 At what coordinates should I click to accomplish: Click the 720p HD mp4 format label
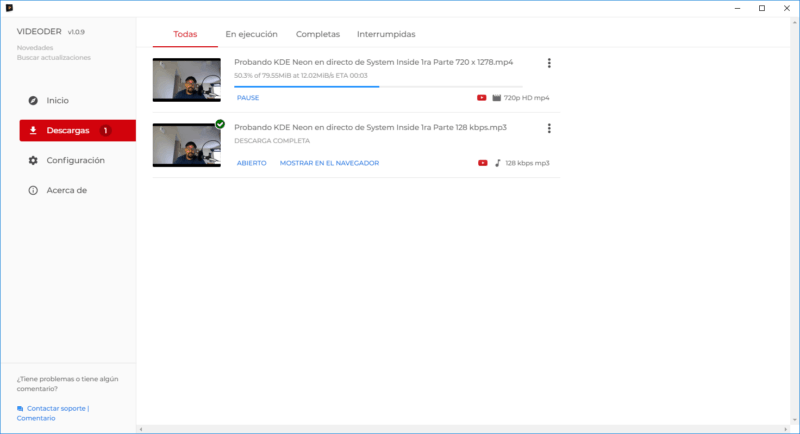point(527,97)
